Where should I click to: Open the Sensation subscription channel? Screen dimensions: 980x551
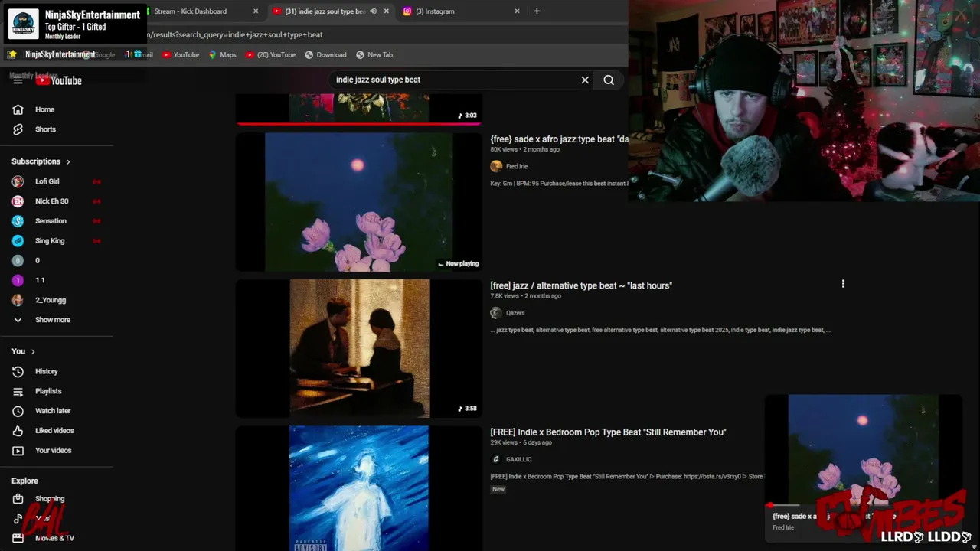[51, 221]
